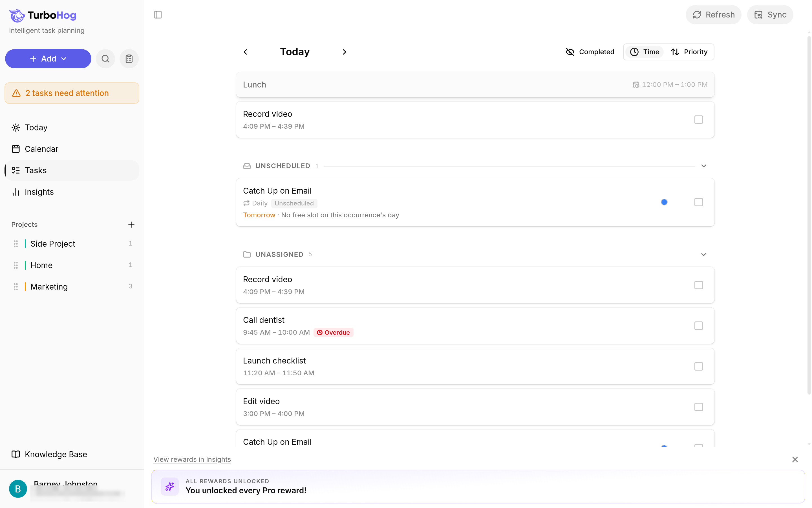Screen dimensions: 812x508
Task: Open View rewards in Insights link
Action: click(x=192, y=459)
